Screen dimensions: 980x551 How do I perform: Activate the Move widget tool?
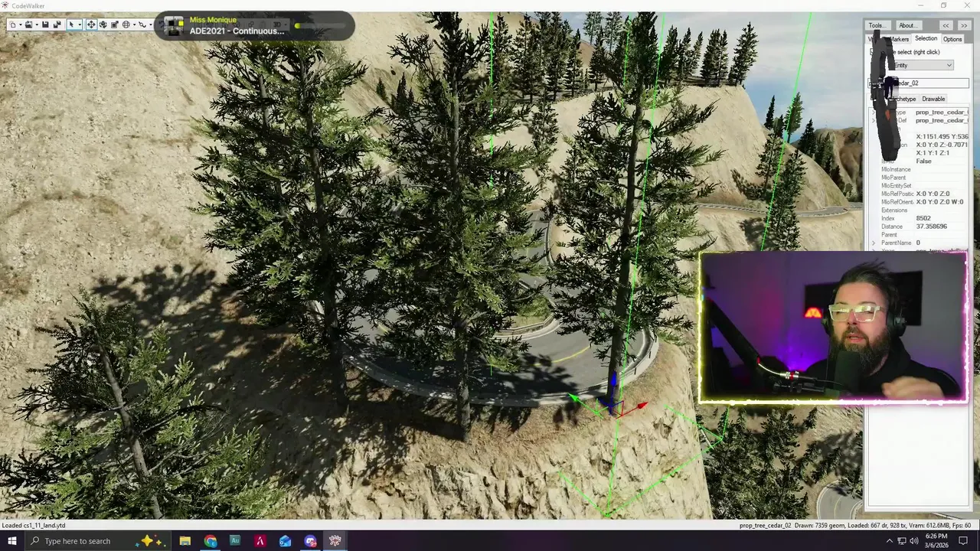[x=91, y=24]
